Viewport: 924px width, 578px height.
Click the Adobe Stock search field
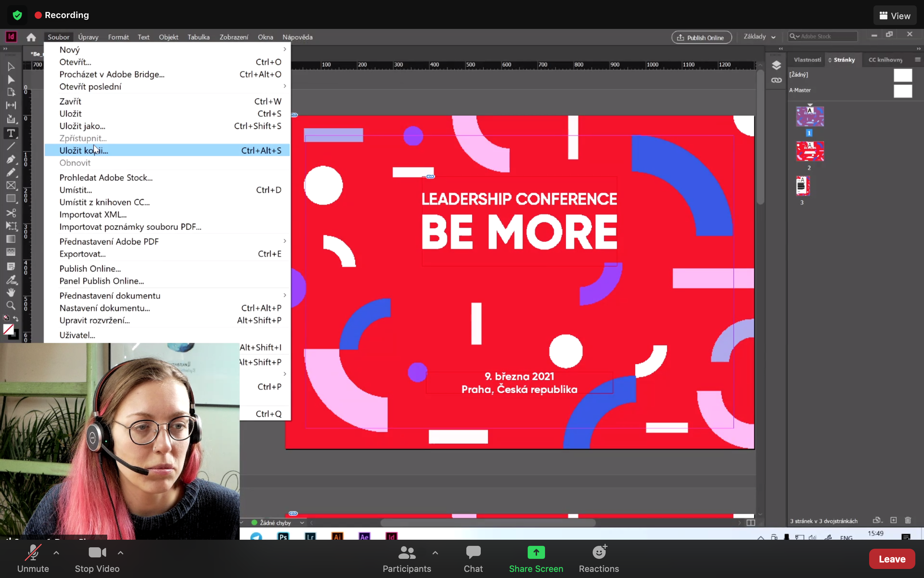(823, 36)
